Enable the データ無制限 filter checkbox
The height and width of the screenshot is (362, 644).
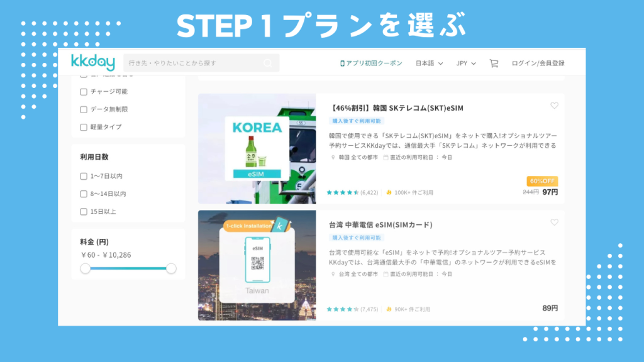[84, 109]
